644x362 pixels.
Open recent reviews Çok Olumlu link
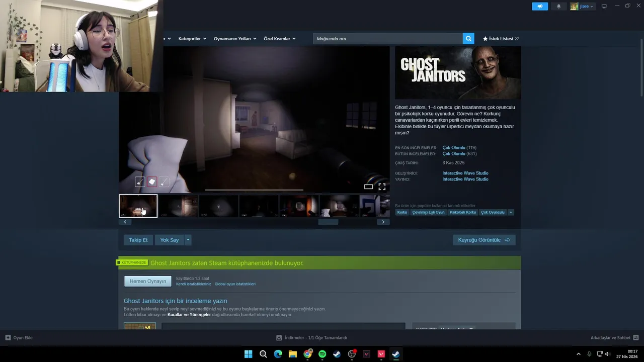(454, 148)
